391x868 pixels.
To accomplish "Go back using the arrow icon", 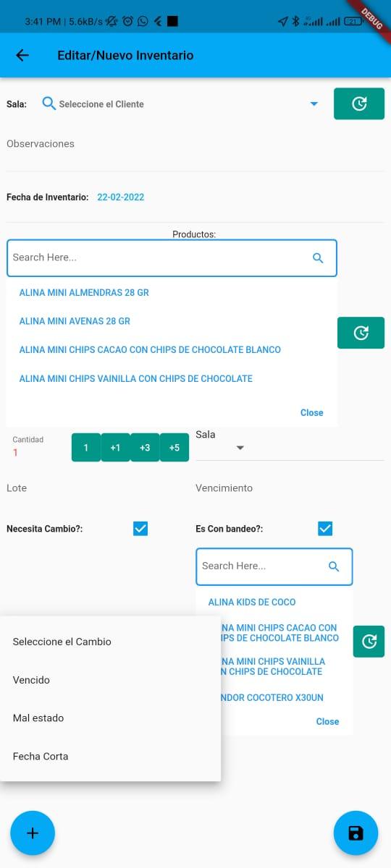I will (22, 55).
